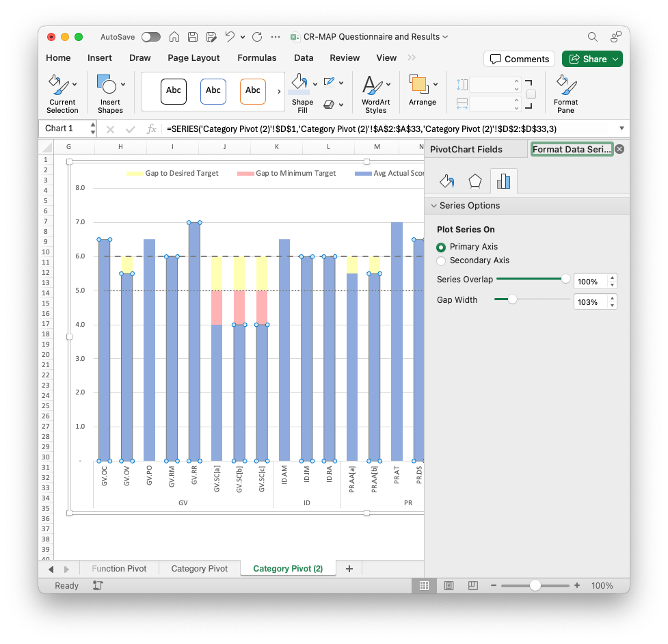Open the document title dropdown chevron
Screen dimensions: 668x644
click(x=445, y=37)
